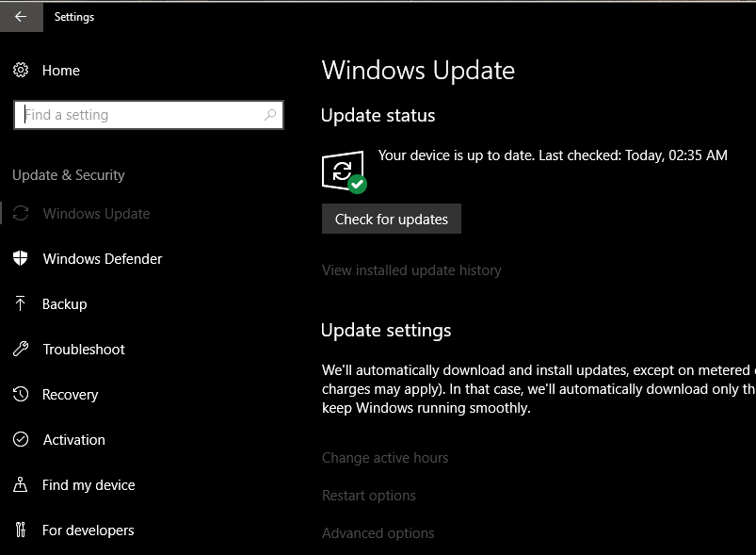Click the Windows Defender shield icon

point(22,258)
